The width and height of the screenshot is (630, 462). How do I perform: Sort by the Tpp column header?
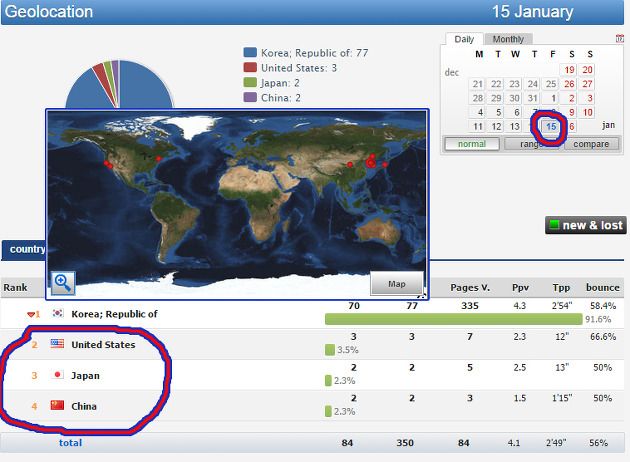tap(561, 288)
